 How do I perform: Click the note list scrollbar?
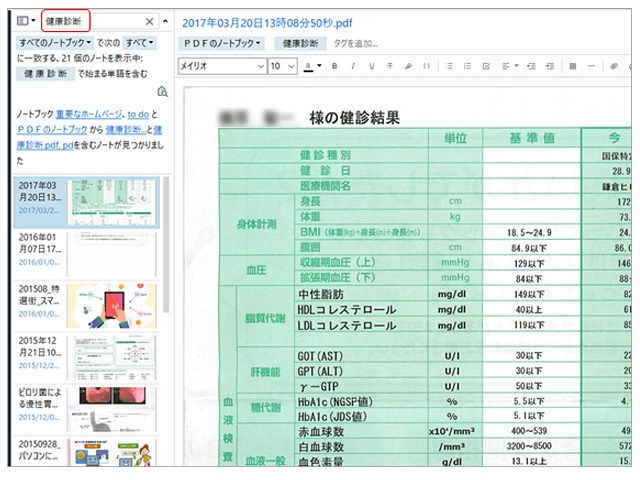[166, 245]
